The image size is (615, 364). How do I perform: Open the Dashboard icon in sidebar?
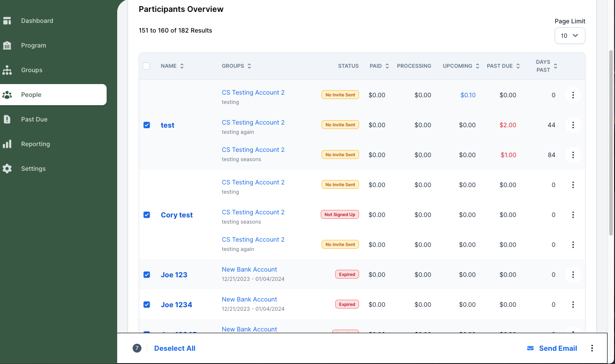point(7,21)
